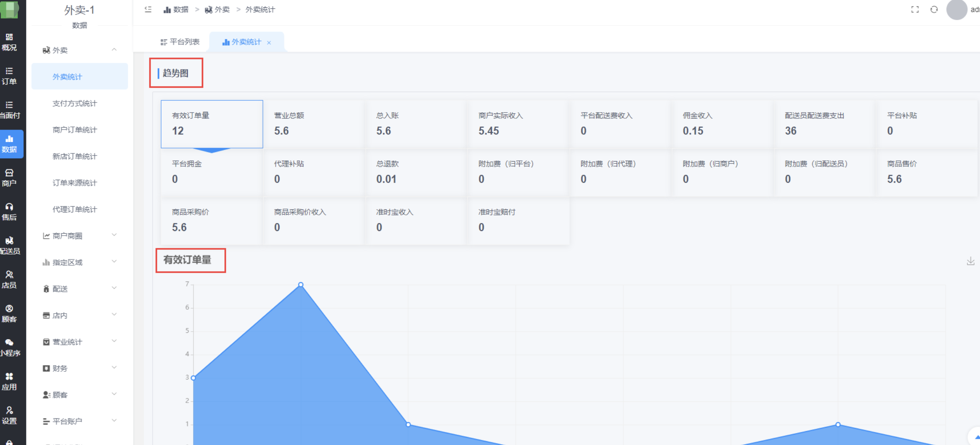The image size is (980, 445).
Task: Select the 配送员配送费支出 stat card
Action: tap(825, 124)
